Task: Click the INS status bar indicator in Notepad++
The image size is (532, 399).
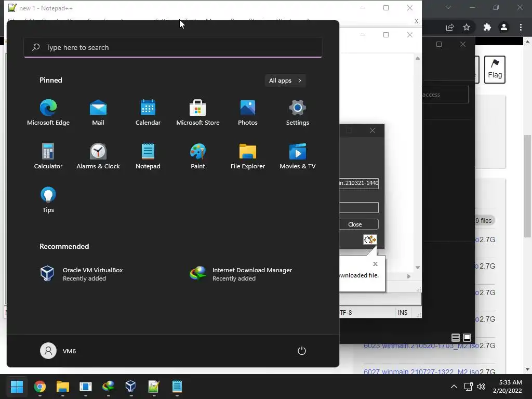Action: [x=403, y=312]
